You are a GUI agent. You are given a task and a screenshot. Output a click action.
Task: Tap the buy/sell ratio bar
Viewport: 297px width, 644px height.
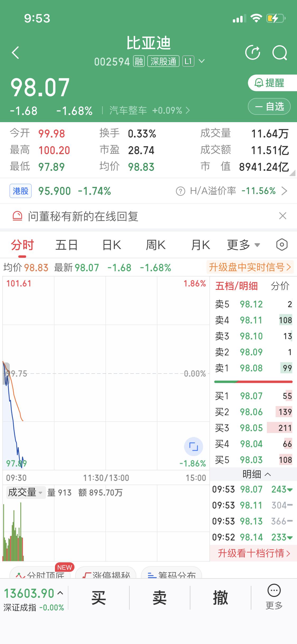pos(253,382)
